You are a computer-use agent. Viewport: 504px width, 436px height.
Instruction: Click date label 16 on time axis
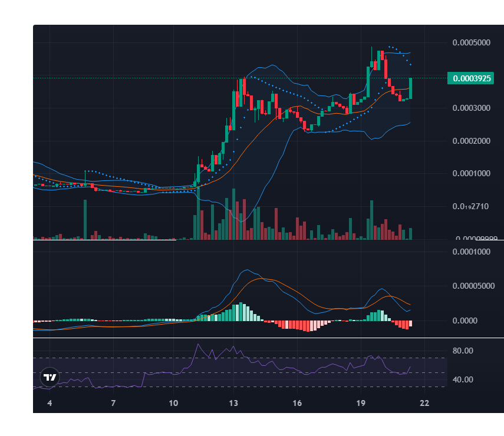tap(297, 403)
